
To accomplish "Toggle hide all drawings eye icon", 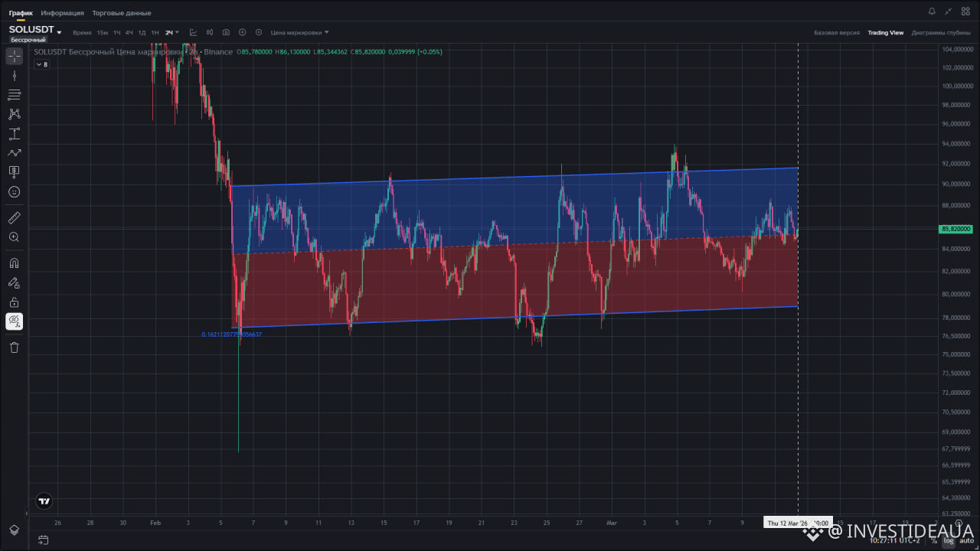I will pyautogui.click(x=14, y=321).
